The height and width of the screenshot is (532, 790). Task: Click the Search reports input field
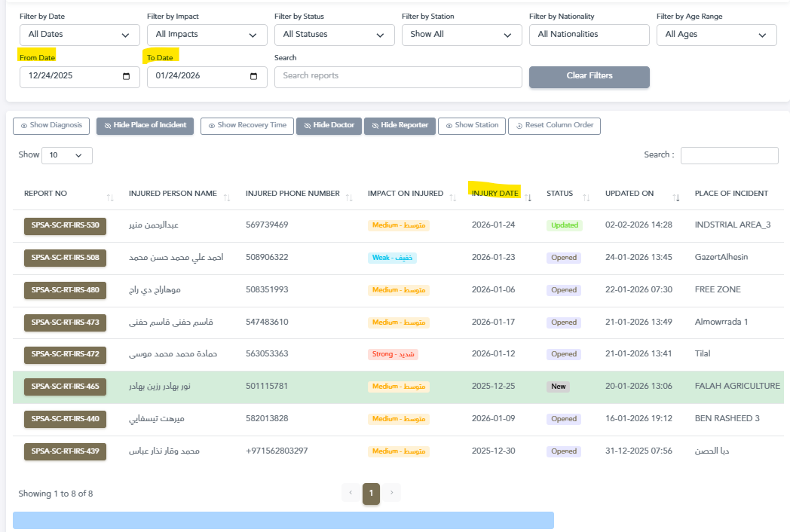tap(397, 76)
